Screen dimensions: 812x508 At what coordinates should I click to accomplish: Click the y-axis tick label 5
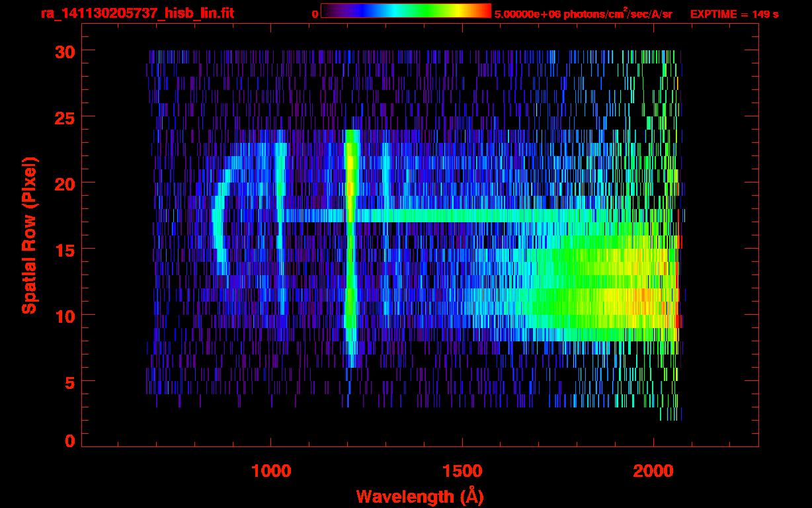[x=69, y=382]
